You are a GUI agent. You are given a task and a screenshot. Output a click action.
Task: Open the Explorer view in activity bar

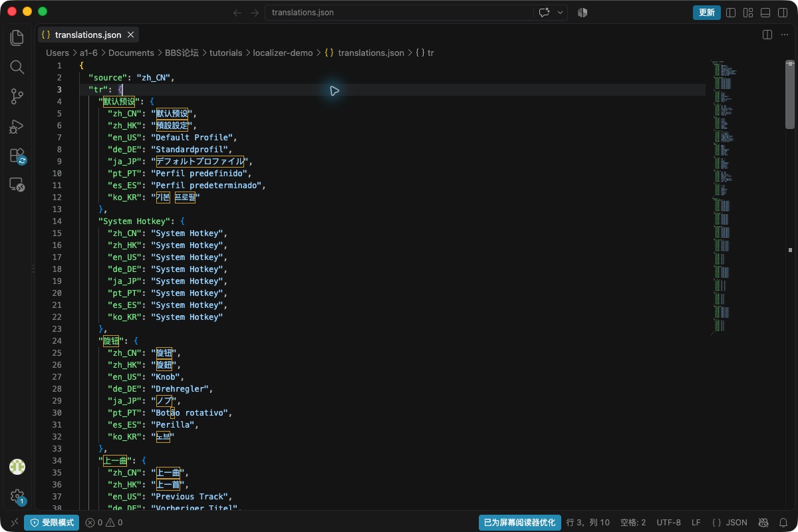tap(17, 37)
